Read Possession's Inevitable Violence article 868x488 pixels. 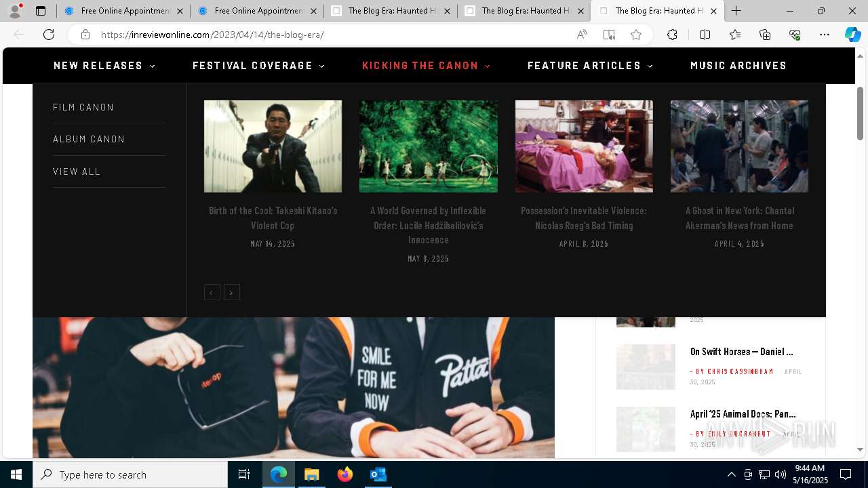pyautogui.click(x=584, y=218)
